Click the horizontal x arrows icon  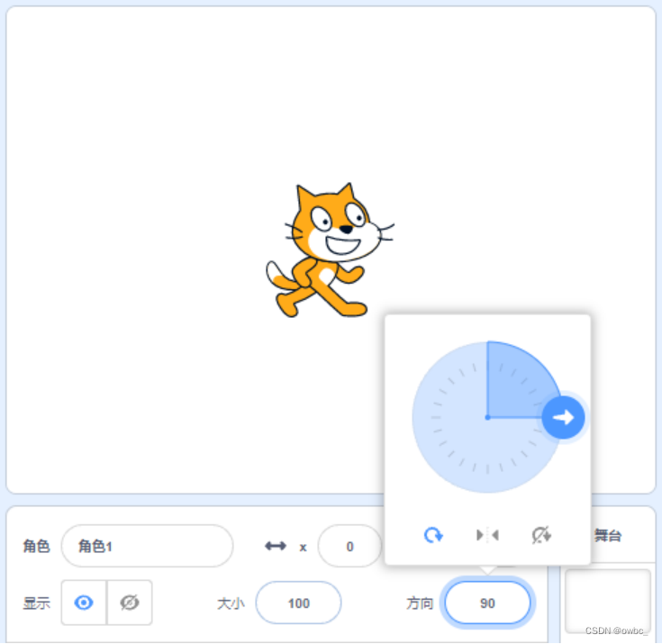coord(276,546)
